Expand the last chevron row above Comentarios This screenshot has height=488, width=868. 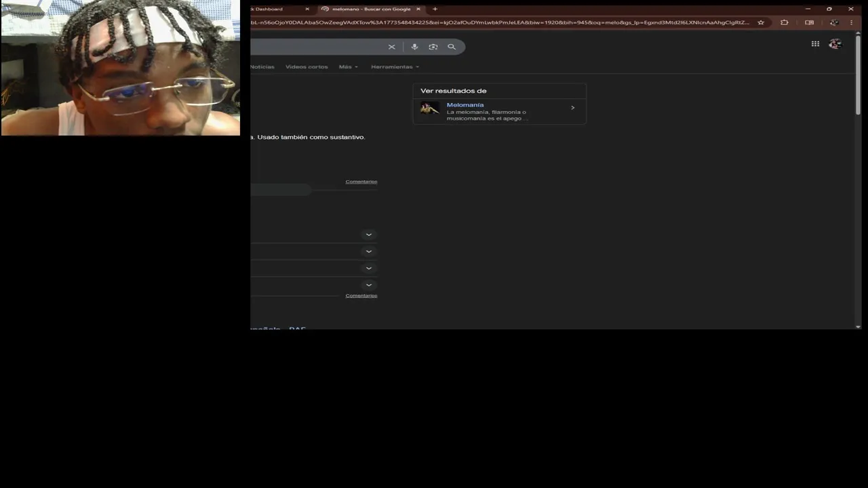pyautogui.click(x=369, y=285)
